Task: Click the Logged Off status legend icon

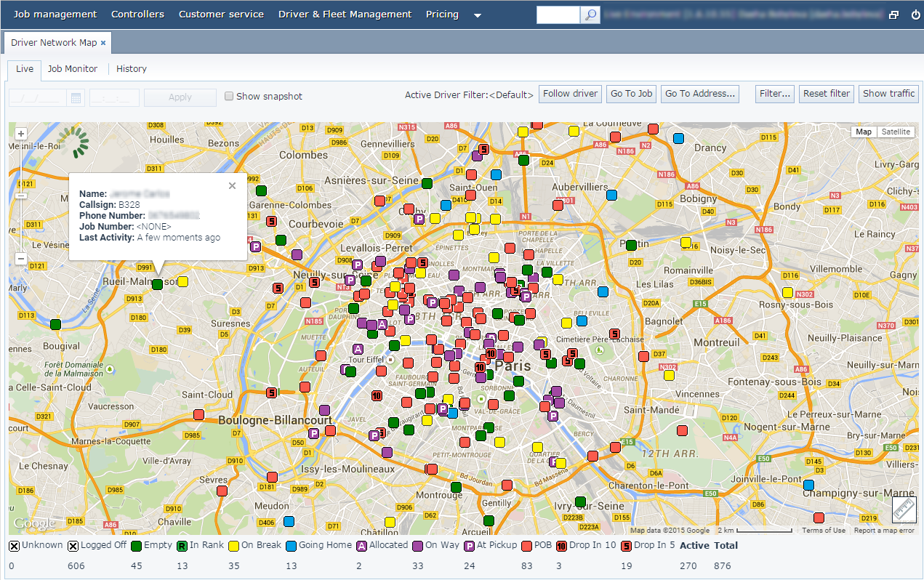Action: (x=73, y=546)
